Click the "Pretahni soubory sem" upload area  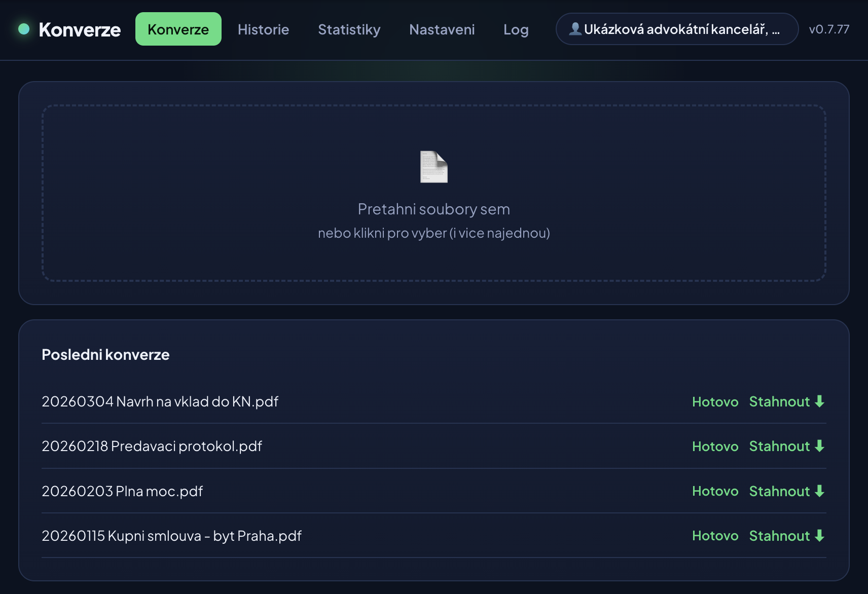(434, 193)
